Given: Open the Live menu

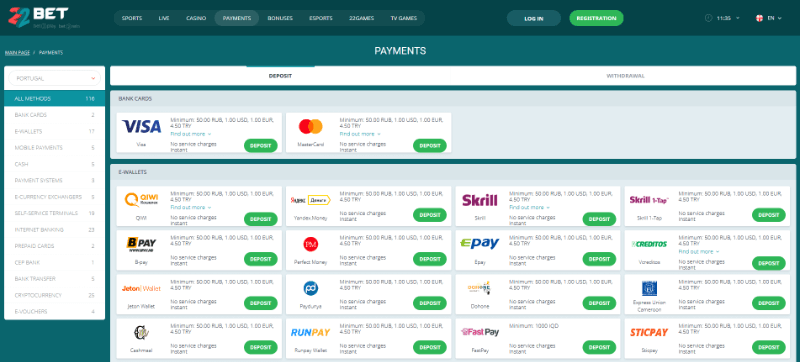Looking at the screenshot, I should [164, 18].
